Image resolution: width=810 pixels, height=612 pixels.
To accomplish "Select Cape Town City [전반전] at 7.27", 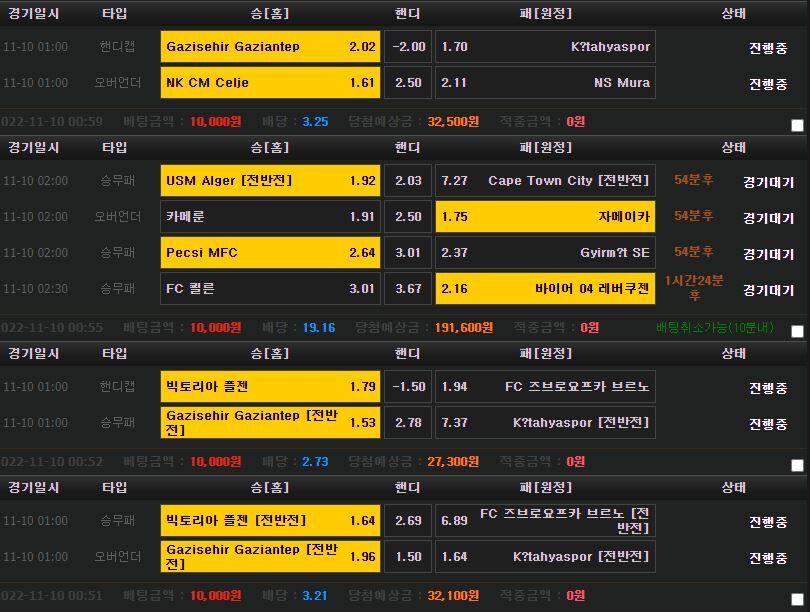I will click(546, 181).
